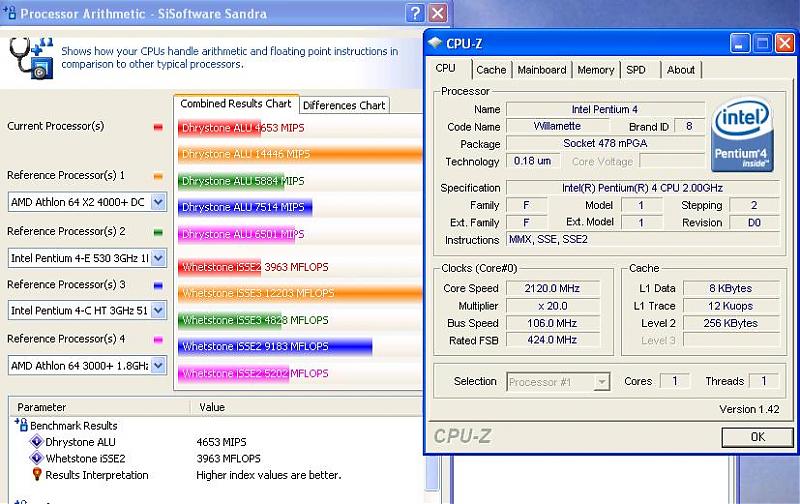Click the Results Interpretation lightbulb icon
This screenshot has width=800, height=504.
(37, 474)
